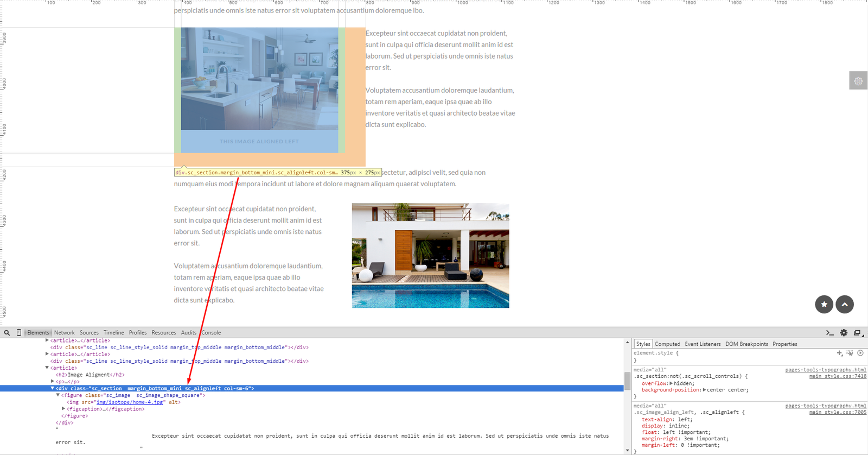The height and width of the screenshot is (455, 868).
Task: Open the Computed styles tab
Action: pyautogui.click(x=667, y=344)
